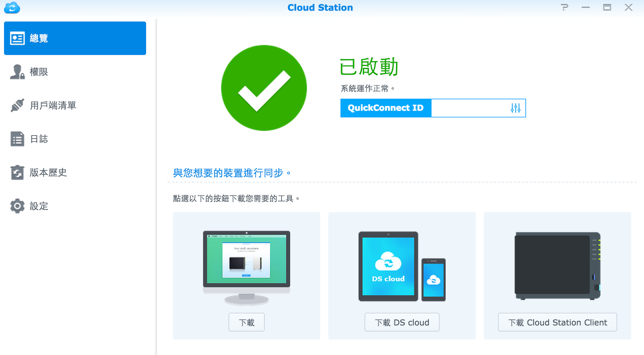Click the NAS device thumbnail
Screen dimensions: 644x355
[557, 266]
